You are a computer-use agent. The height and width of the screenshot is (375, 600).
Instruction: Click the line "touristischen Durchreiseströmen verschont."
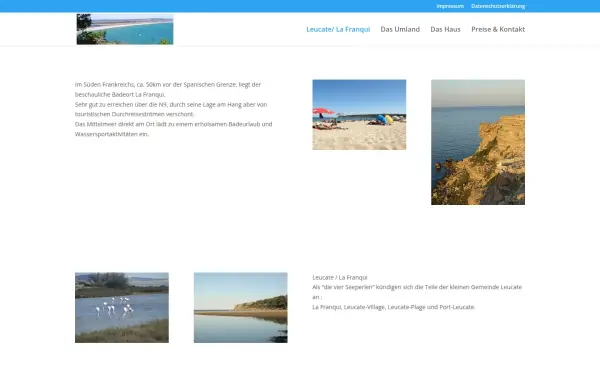(x=135, y=114)
